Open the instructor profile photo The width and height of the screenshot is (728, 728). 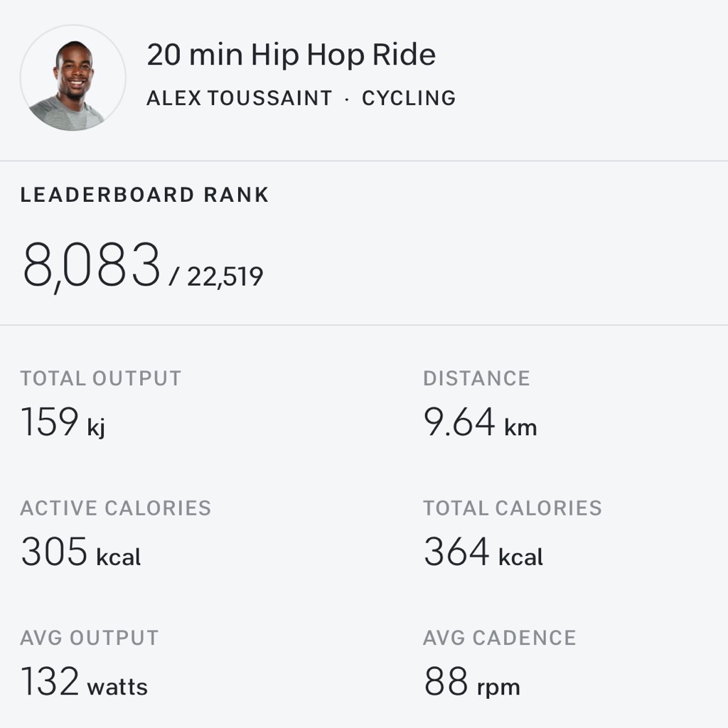[x=73, y=78]
